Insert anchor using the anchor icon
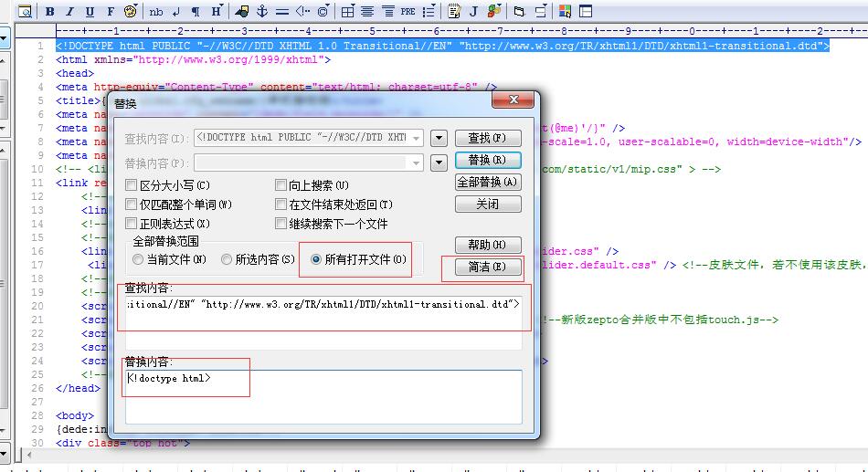This screenshot has height=472, width=868. [262, 12]
